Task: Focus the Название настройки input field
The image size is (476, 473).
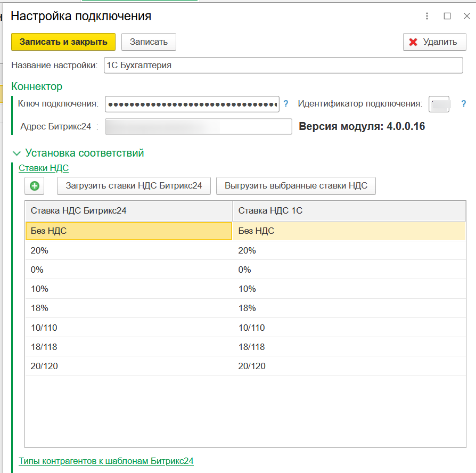Action: (283, 66)
